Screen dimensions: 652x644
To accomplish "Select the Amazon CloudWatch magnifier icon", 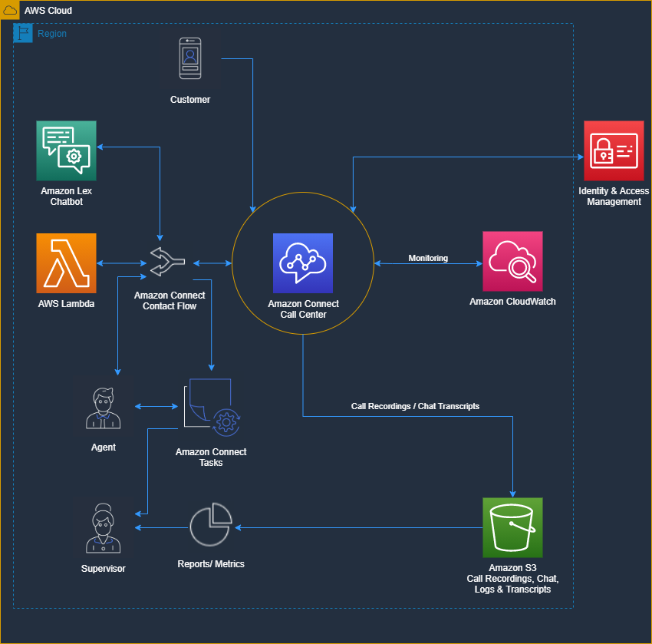I will tap(512, 260).
